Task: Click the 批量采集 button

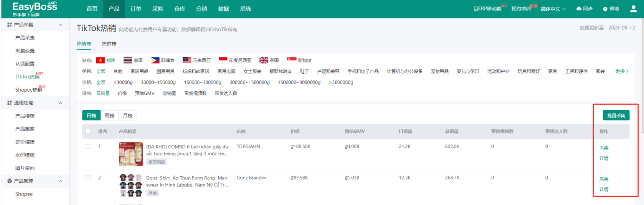Action: 616,116
